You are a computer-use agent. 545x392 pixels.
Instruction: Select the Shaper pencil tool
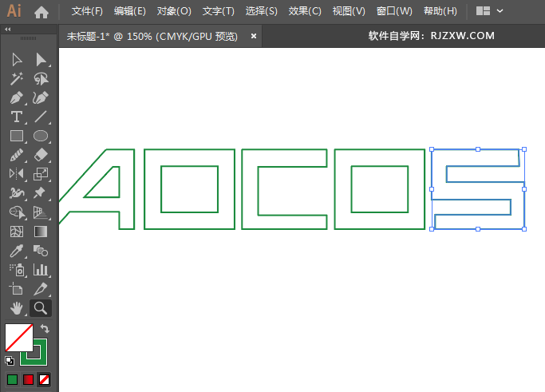[x=17, y=155]
